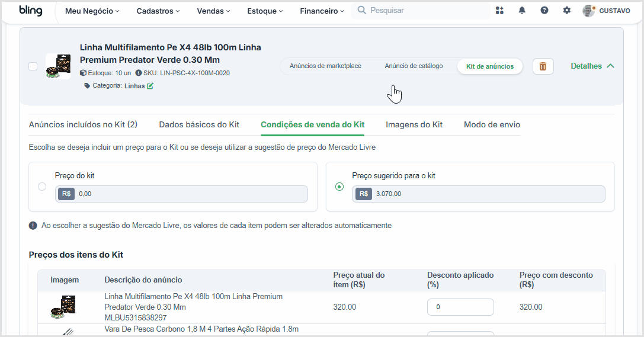644x337 pixels.
Task: Open the apps grid icon
Action: coord(499,11)
